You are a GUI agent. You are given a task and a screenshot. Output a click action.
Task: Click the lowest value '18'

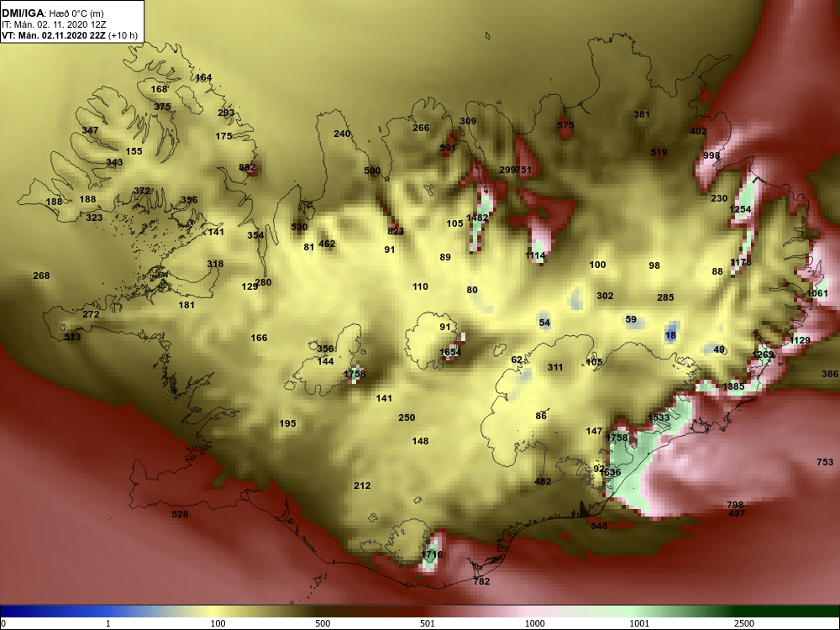tap(670, 336)
